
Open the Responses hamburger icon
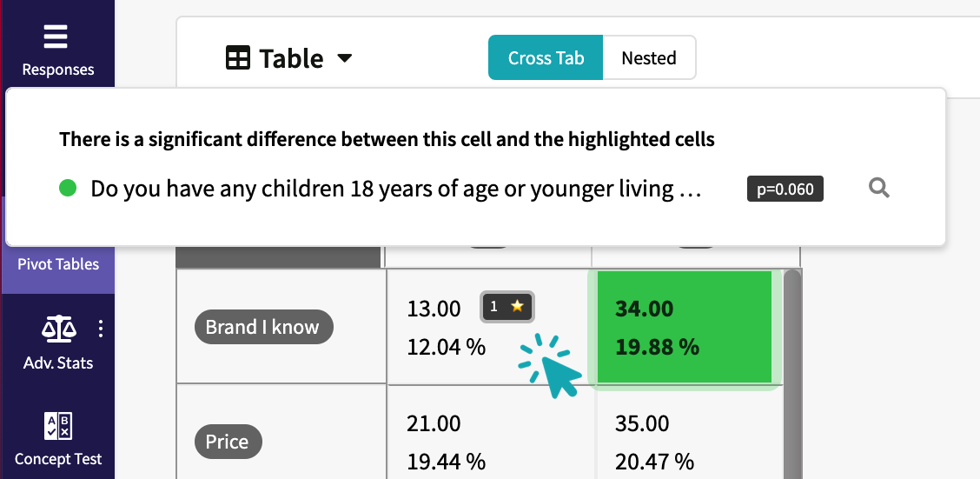56,37
